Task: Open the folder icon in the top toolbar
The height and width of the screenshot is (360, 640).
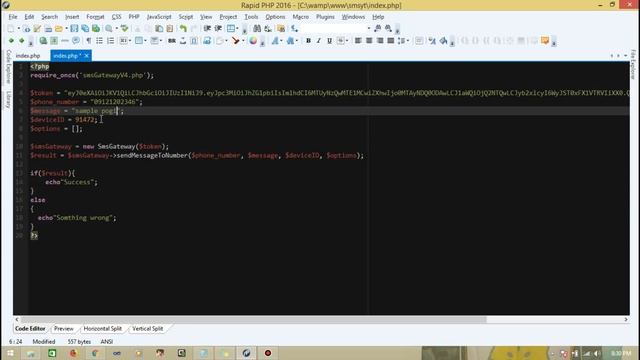Action: click(59, 29)
